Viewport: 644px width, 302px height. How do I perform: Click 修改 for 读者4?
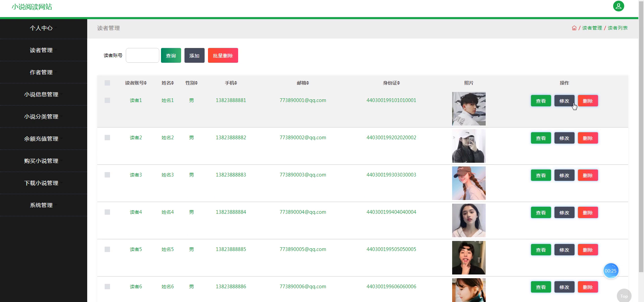point(565,212)
